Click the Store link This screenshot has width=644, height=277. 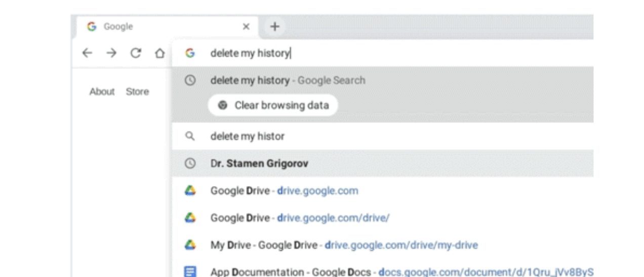click(137, 91)
